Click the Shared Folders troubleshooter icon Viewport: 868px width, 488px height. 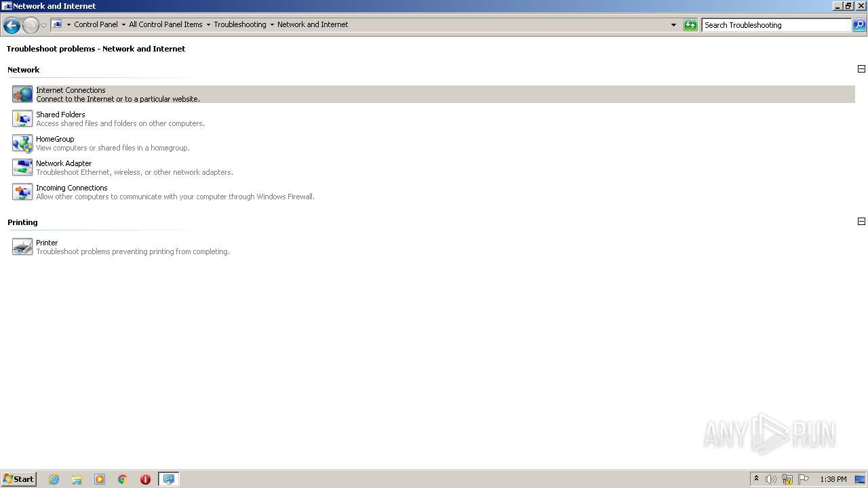pos(22,119)
